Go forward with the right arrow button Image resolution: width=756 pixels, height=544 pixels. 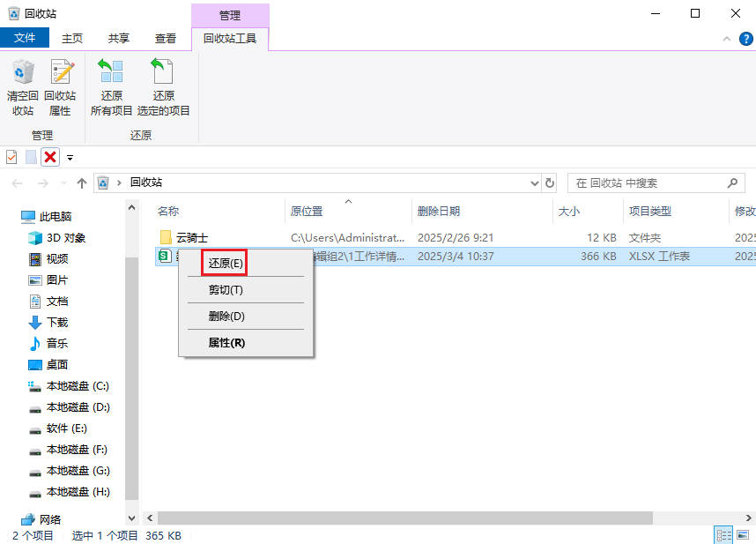[43, 183]
